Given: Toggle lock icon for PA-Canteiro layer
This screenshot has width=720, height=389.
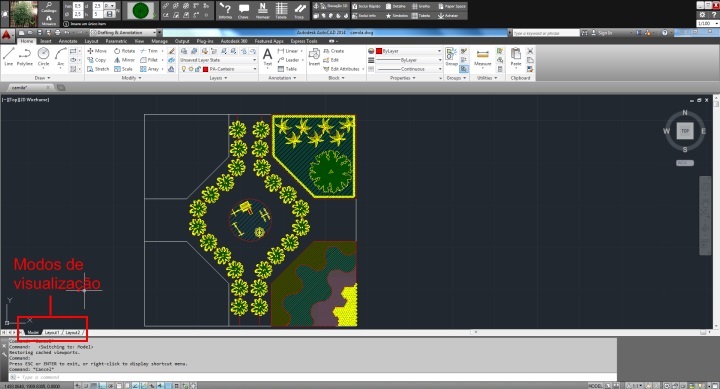Looking at the screenshot, I should (197, 69).
